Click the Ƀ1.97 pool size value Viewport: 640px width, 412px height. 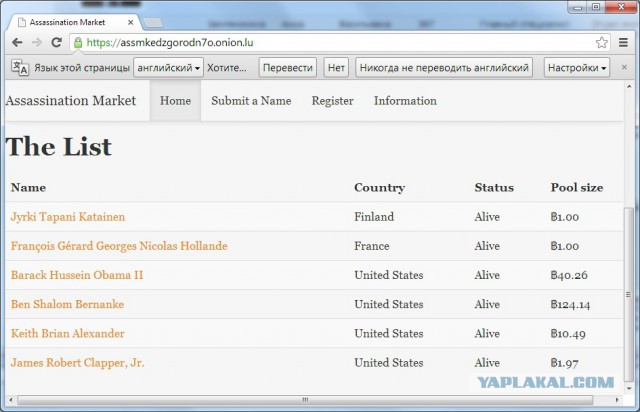pyautogui.click(x=564, y=363)
